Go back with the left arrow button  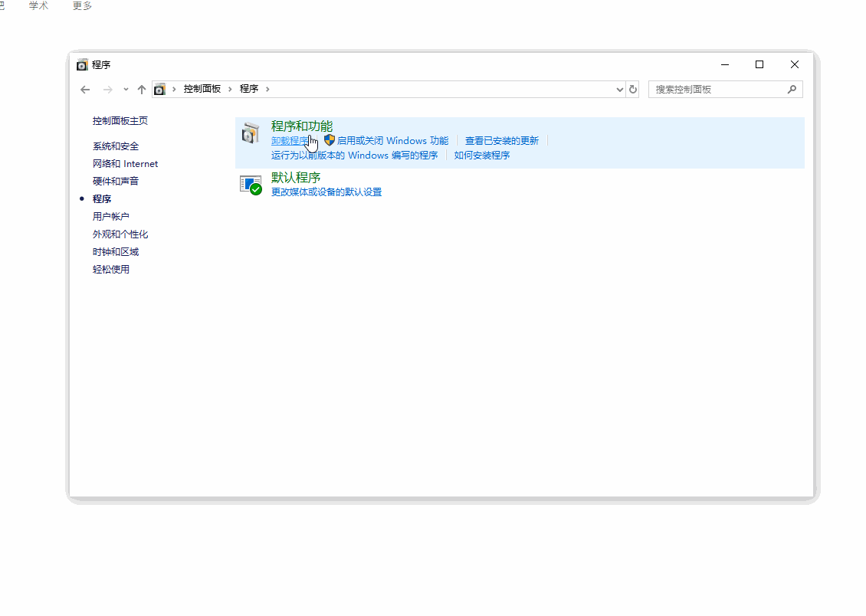click(85, 90)
